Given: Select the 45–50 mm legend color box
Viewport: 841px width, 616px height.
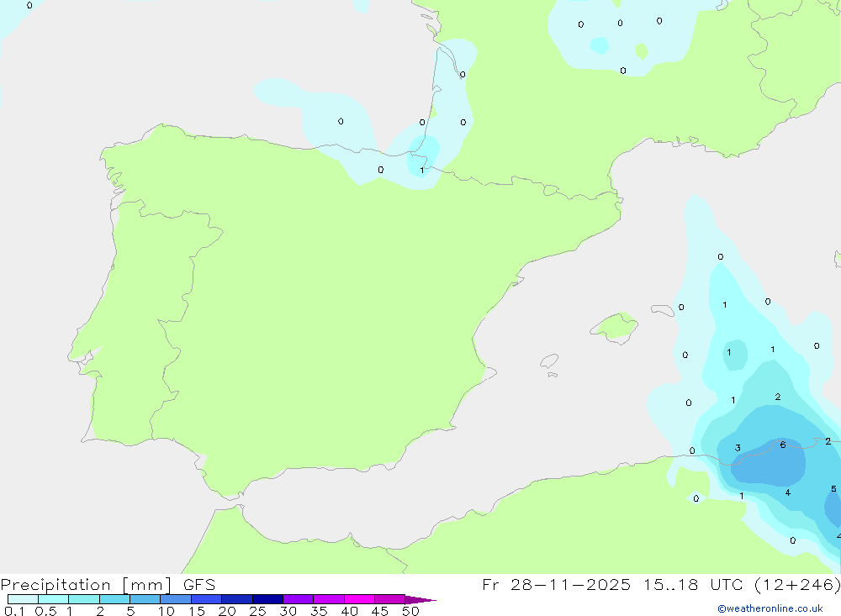Looking at the screenshot, I should (389, 599).
